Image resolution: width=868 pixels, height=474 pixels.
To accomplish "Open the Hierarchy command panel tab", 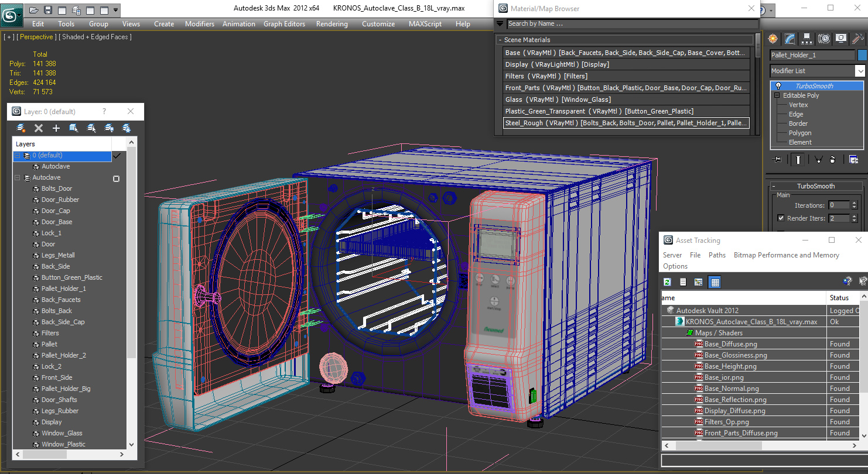I will click(807, 39).
